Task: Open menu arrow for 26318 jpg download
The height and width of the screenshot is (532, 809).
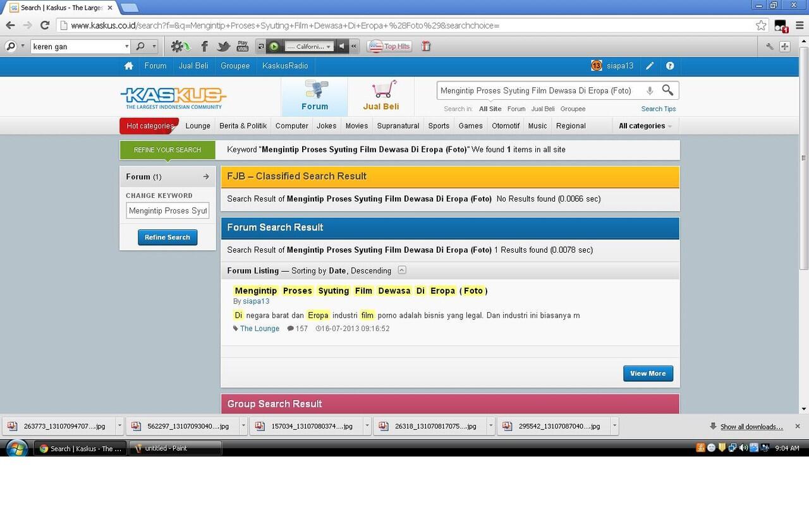Action: pos(491,426)
